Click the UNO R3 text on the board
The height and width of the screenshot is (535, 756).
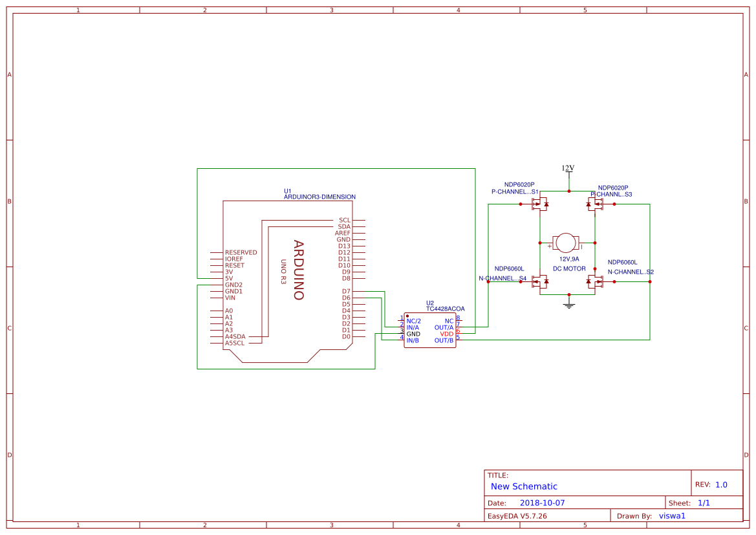(x=283, y=272)
